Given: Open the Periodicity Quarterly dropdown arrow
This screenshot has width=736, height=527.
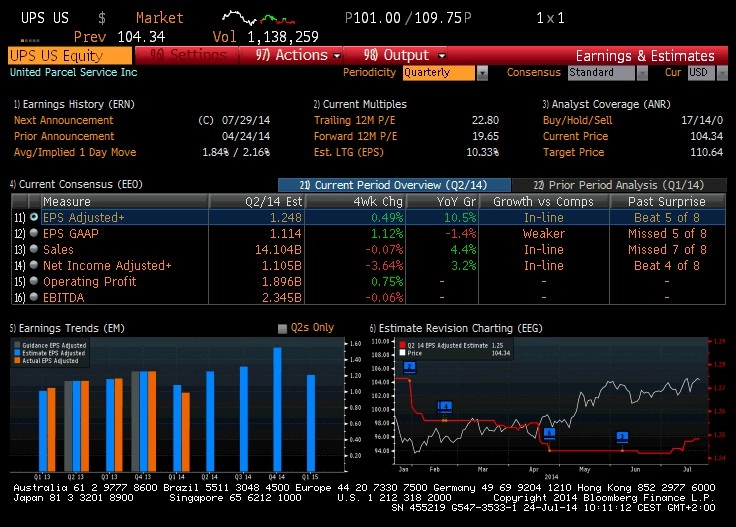Looking at the screenshot, I should [x=482, y=73].
